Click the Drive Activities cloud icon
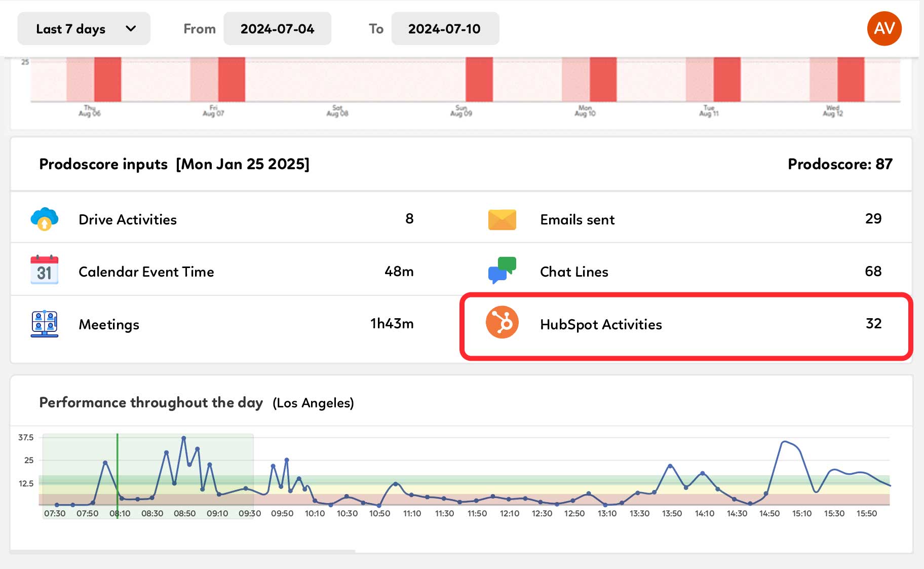Screen dimensions: 924x569 click(45, 219)
